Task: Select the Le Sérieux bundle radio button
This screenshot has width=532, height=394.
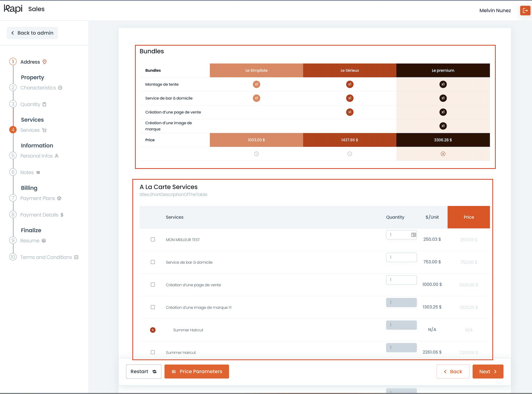Action: (350, 154)
